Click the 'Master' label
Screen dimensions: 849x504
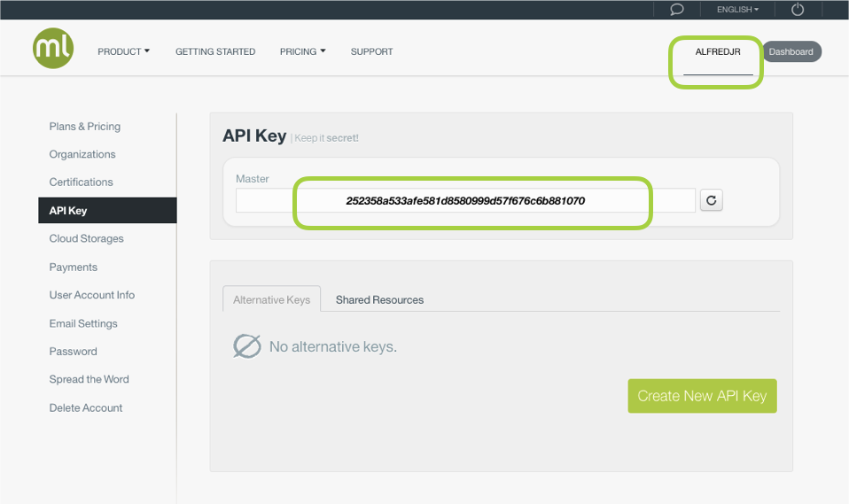(253, 179)
